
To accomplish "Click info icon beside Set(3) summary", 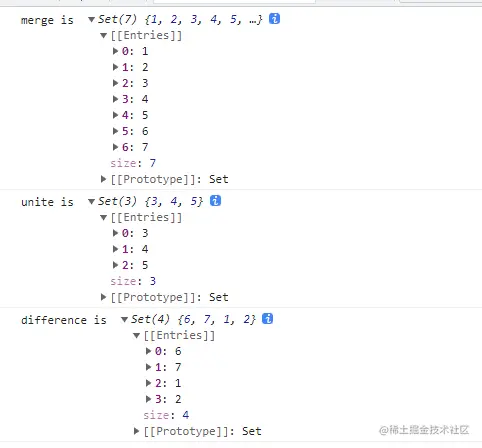I will coord(215,201).
